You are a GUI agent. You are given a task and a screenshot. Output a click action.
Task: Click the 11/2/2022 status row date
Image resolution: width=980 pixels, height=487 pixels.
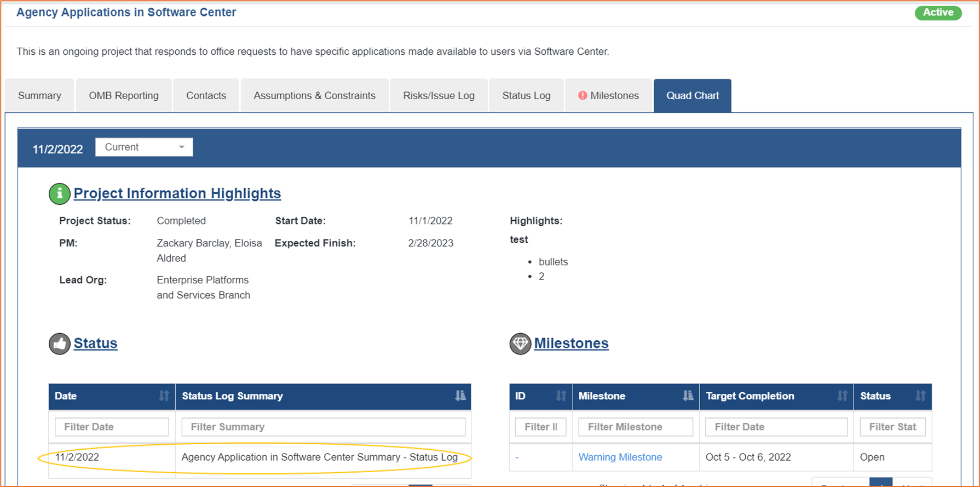click(x=77, y=457)
